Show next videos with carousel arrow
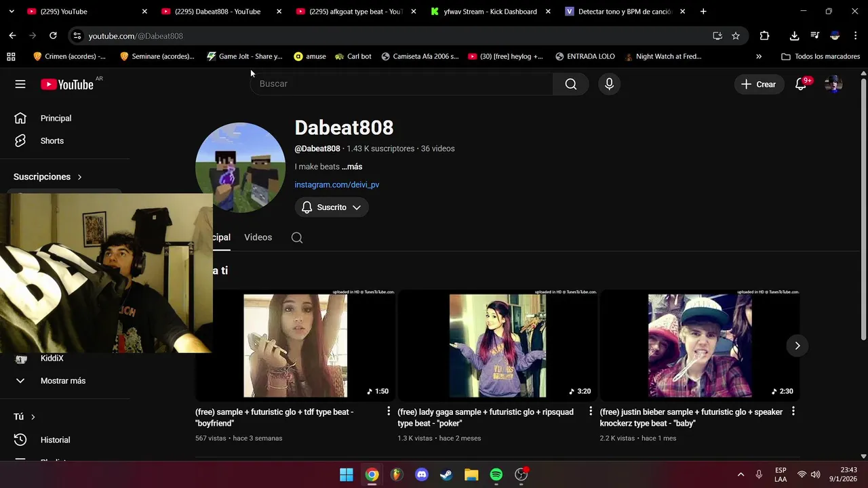 coord(797,346)
